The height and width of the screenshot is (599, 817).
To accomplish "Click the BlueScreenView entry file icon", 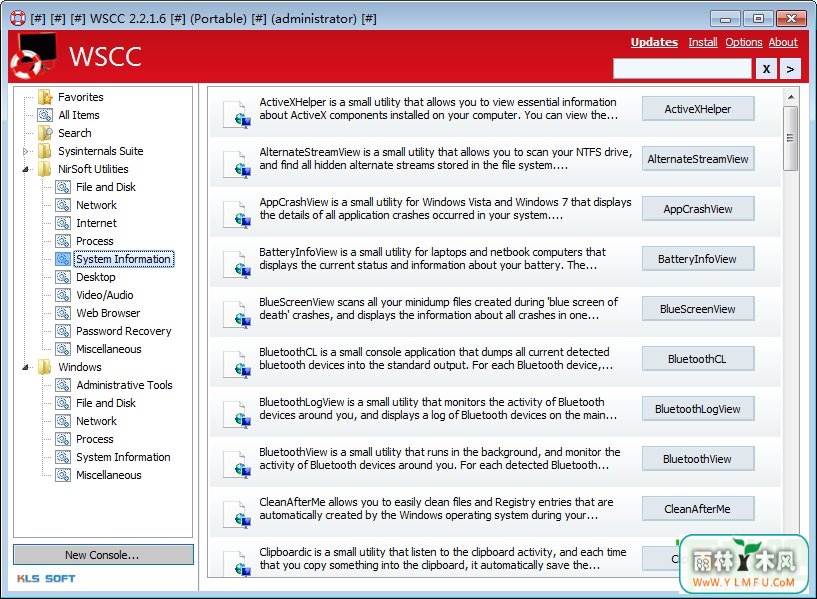I will [237, 314].
